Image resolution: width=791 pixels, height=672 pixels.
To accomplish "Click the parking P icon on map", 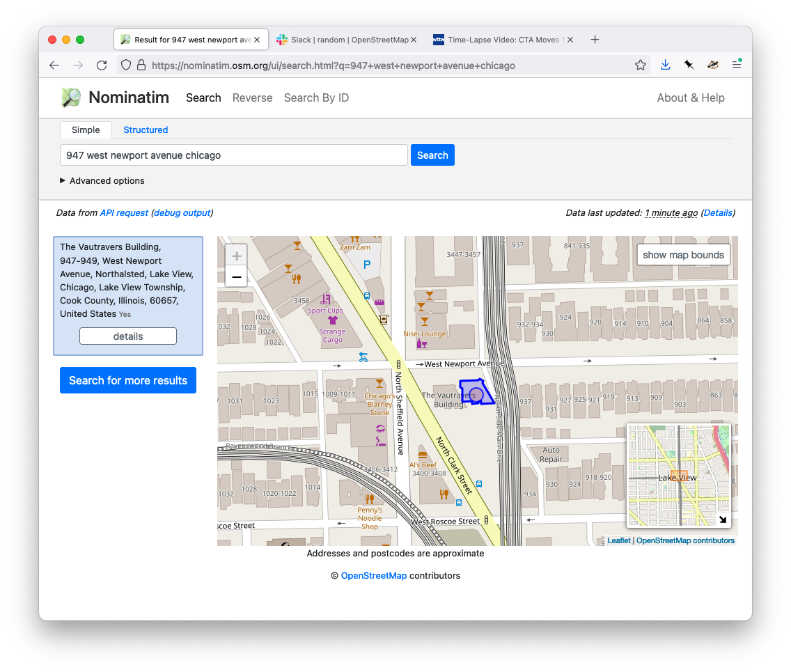I will [367, 265].
